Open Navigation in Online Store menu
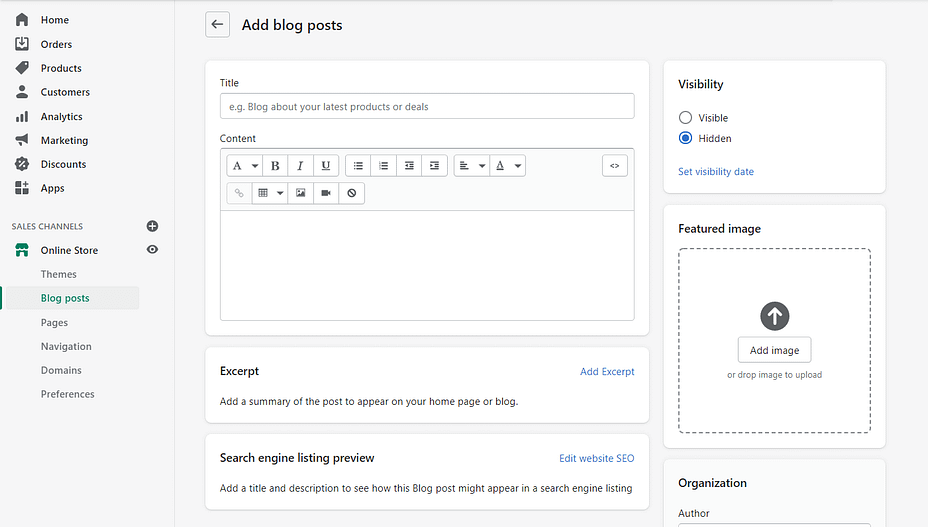This screenshot has width=928, height=527. (66, 346)
